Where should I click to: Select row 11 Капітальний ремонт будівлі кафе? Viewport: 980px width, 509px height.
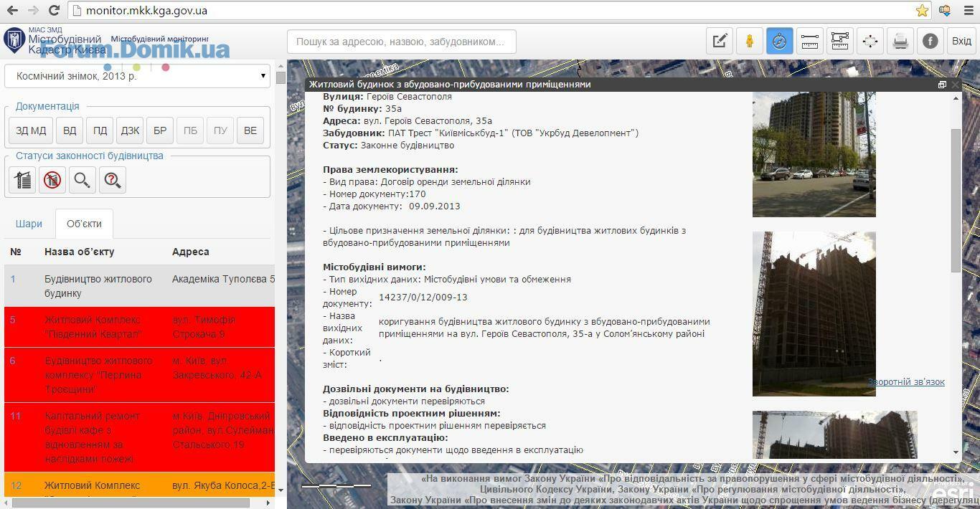click(x=140, y=437)
